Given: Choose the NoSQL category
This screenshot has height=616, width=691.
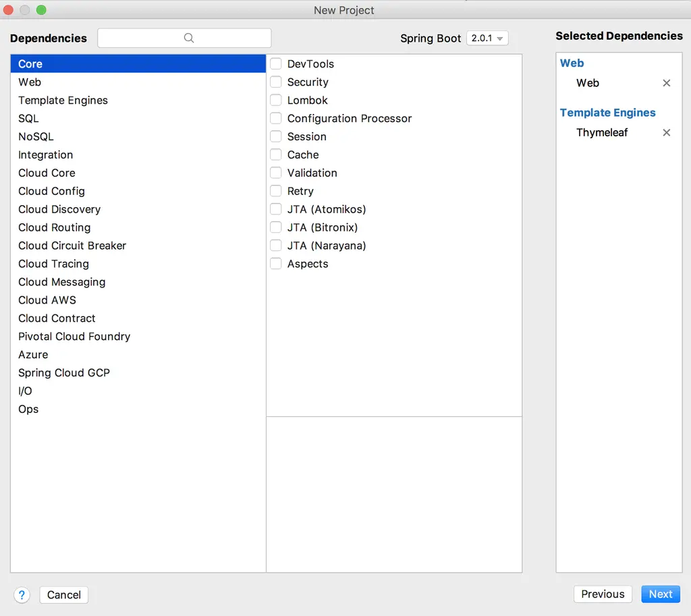Looking at the screenshot, I should pos(138,136).
